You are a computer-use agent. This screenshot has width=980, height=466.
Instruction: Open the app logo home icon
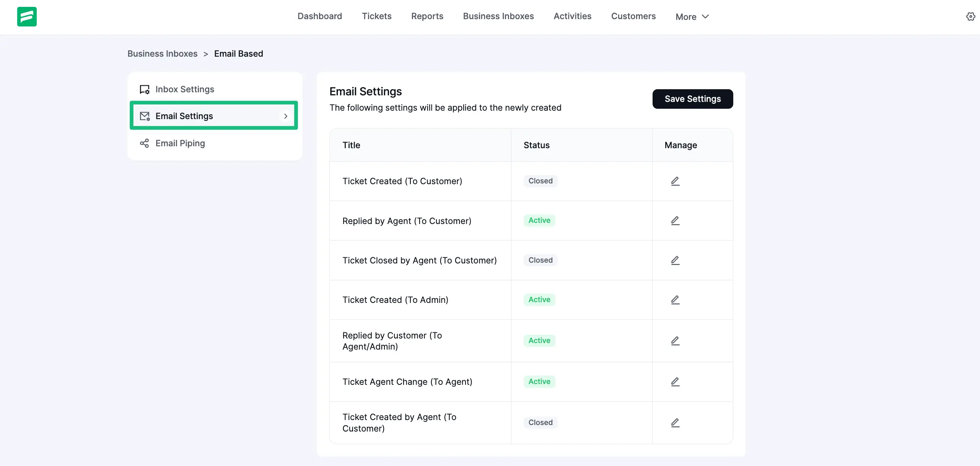point(27,16)
